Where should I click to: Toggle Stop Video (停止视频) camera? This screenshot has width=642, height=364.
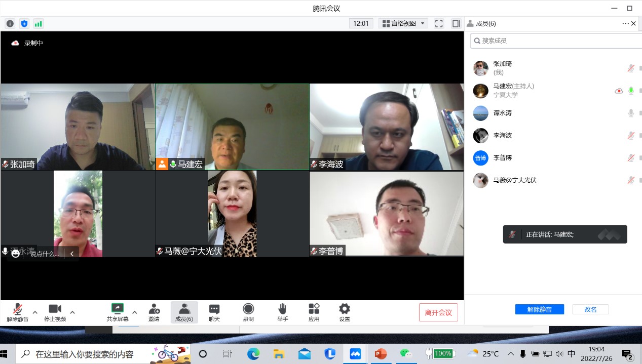pyautogui.click(x=55, y=312)
